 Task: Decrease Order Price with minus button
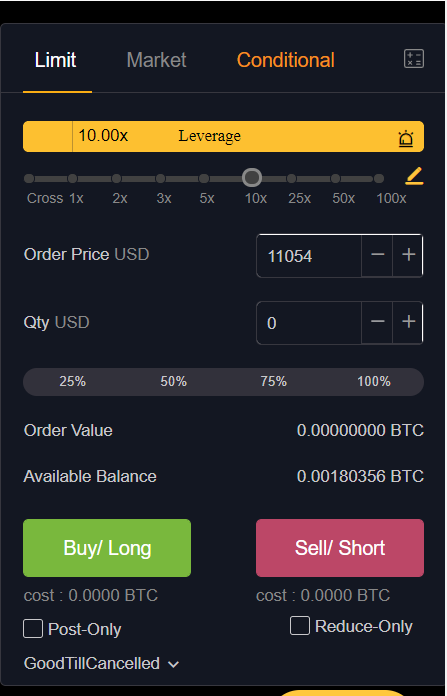pos(377,255)
